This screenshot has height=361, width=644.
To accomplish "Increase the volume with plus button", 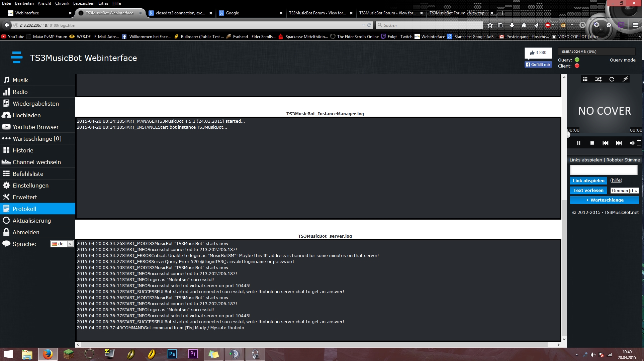I will [x=639, y=140].
